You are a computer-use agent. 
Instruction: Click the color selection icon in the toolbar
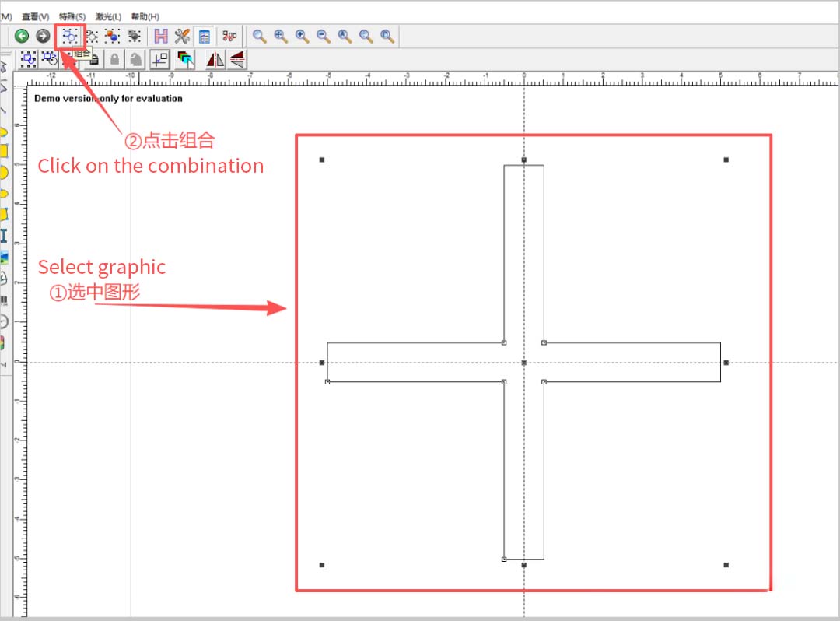coord(184,58)
